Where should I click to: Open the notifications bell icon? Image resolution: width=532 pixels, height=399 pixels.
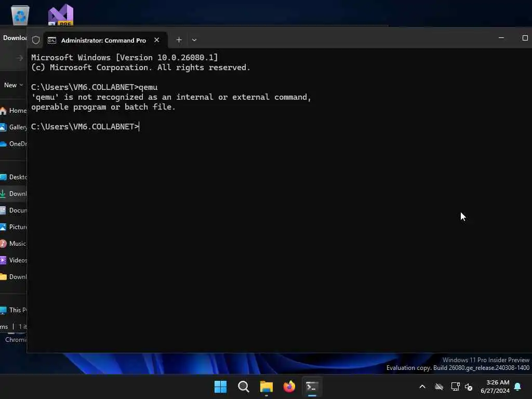point(517,387)
